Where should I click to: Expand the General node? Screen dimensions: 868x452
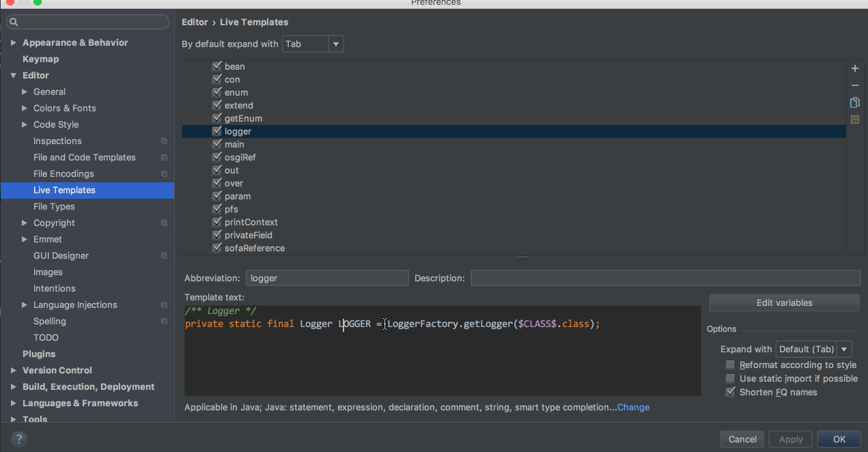click(x=25, y=92)
